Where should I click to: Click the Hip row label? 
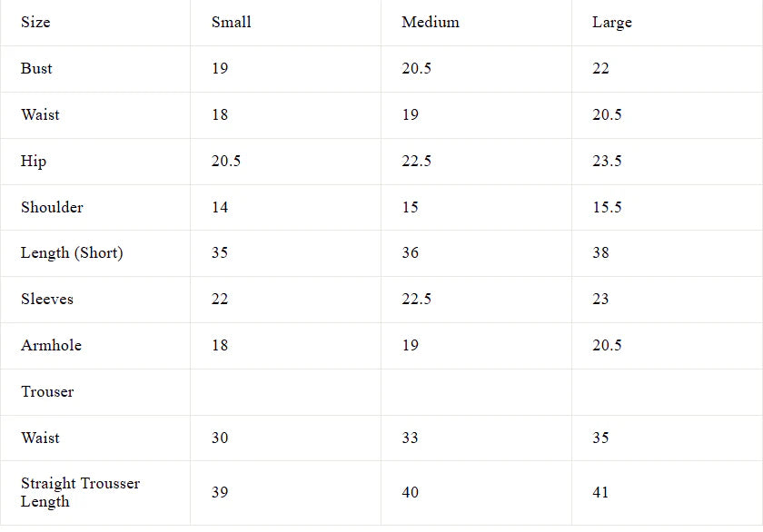(x=34, y=162)
